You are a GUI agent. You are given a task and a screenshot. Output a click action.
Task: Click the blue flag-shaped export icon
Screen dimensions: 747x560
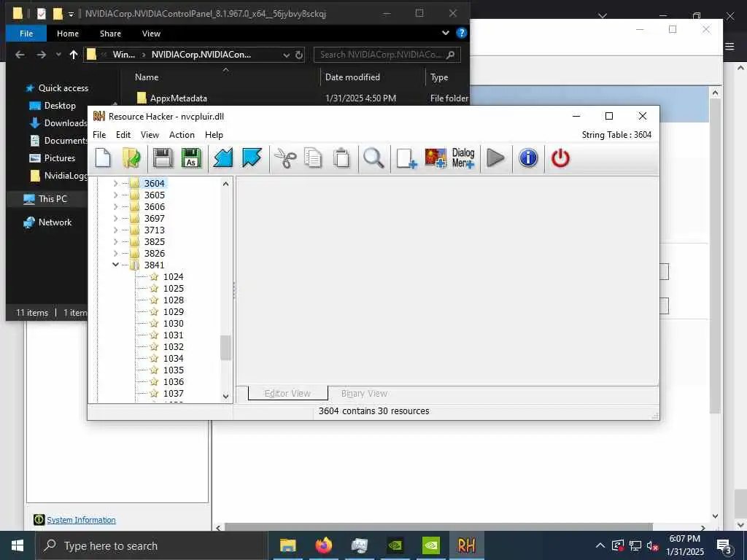[252, 158]
